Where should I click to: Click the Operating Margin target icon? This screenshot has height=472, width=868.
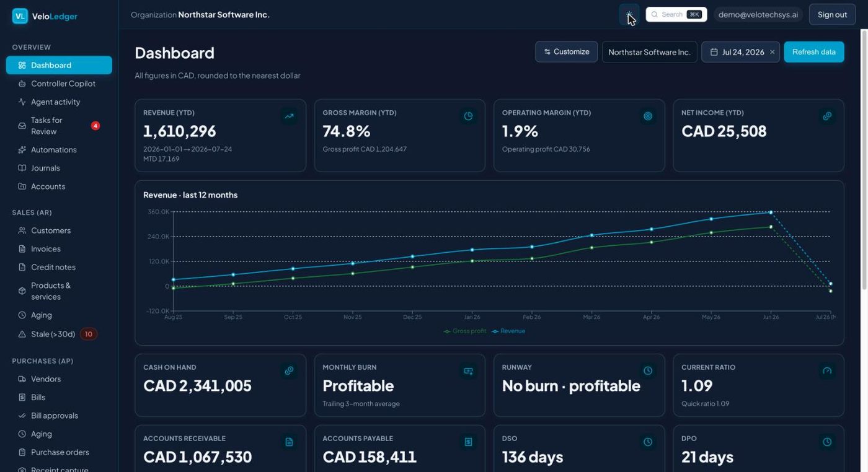[x=648, y=116]
